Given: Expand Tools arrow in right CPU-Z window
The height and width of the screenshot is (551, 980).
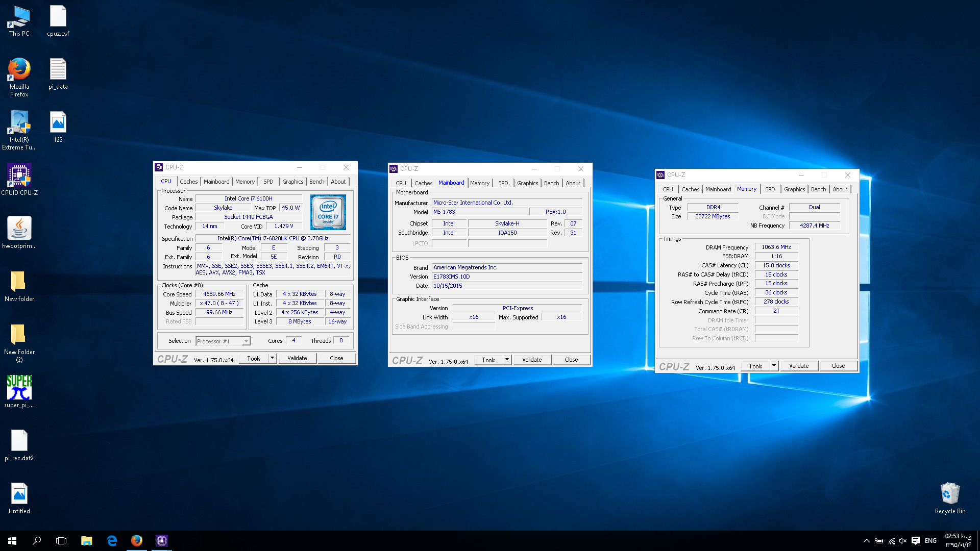Looking at the screenshot, I should 774,366.
